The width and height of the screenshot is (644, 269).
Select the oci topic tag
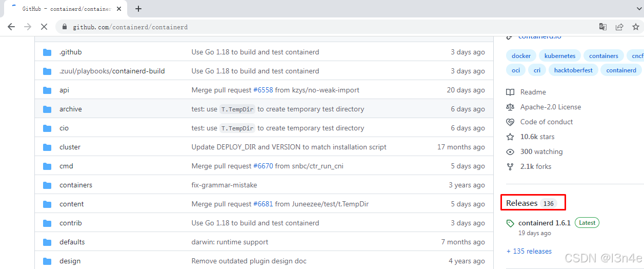pyautogui.click(x=515, y=70)
